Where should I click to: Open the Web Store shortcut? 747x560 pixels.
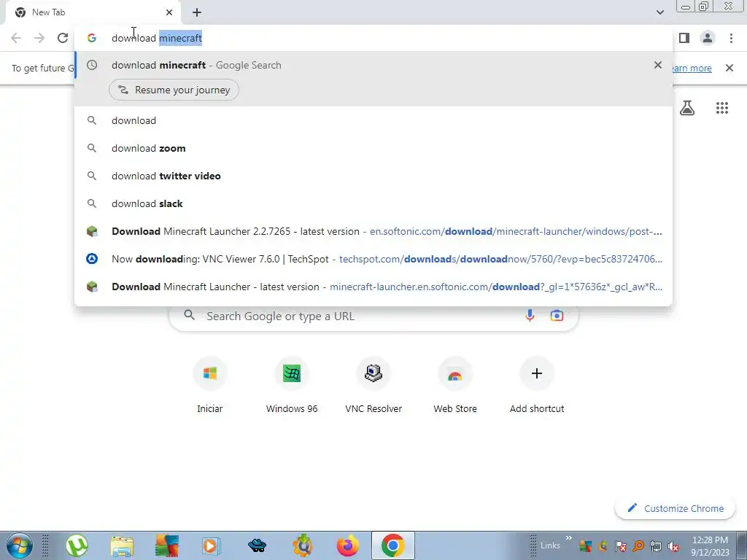pos(455,385)
